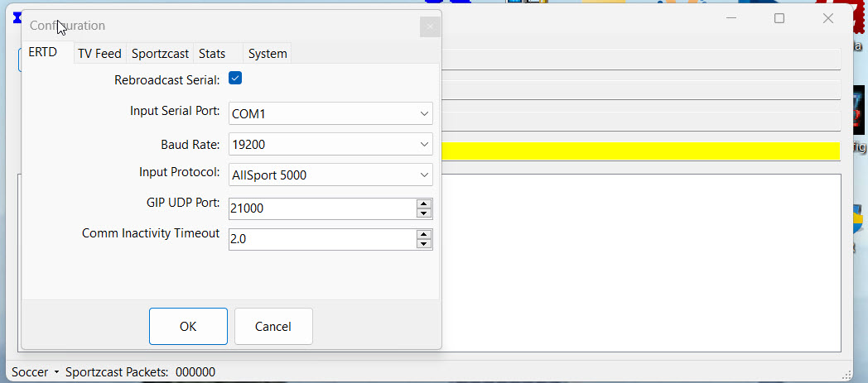Go to the System tab
Screen dimensions: 868x383
pos(268,54)
